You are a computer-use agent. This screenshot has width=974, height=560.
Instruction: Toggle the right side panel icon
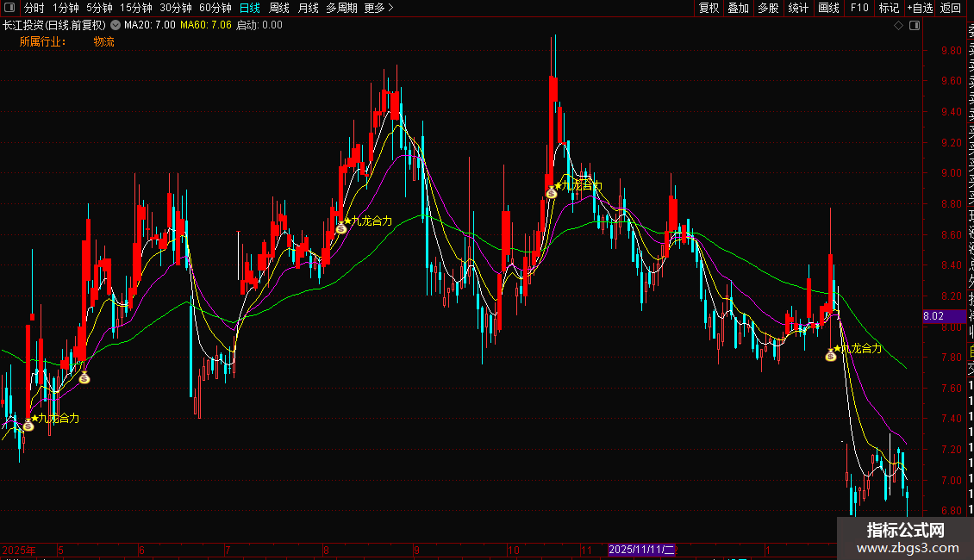(915, 26)
